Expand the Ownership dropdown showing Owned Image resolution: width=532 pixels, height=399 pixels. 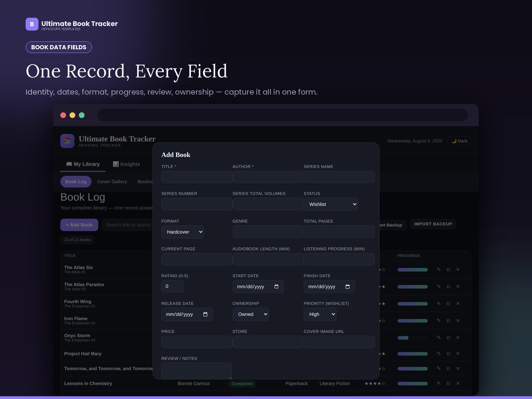[x=251, y=314]
